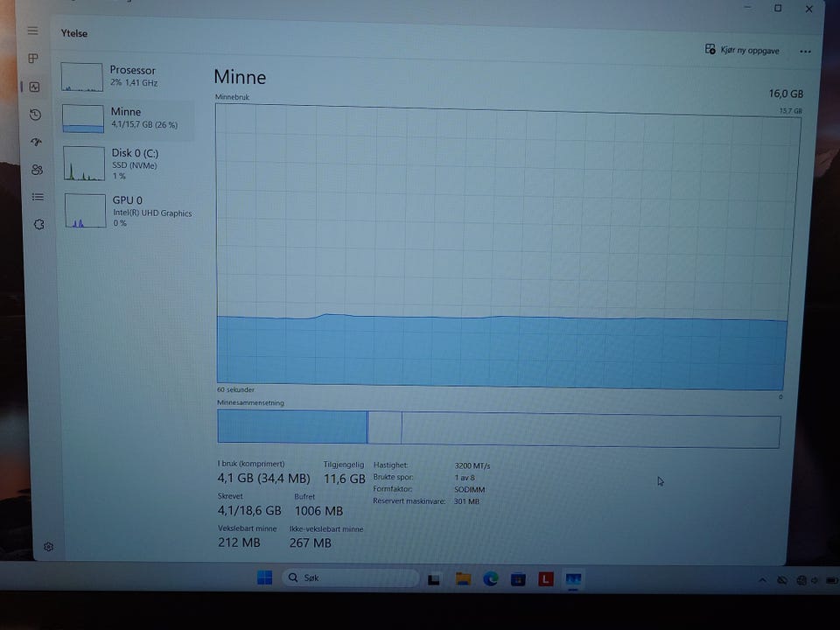Click the Søk taskbar search box

point(350,577)
